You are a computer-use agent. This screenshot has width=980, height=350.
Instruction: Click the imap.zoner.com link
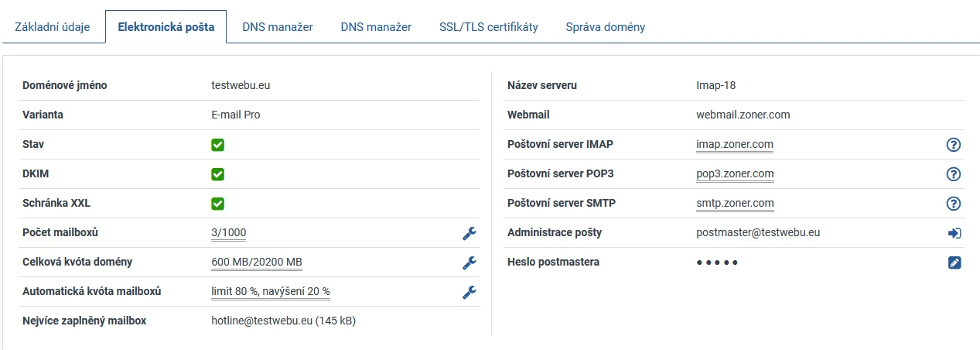[735, 144]
